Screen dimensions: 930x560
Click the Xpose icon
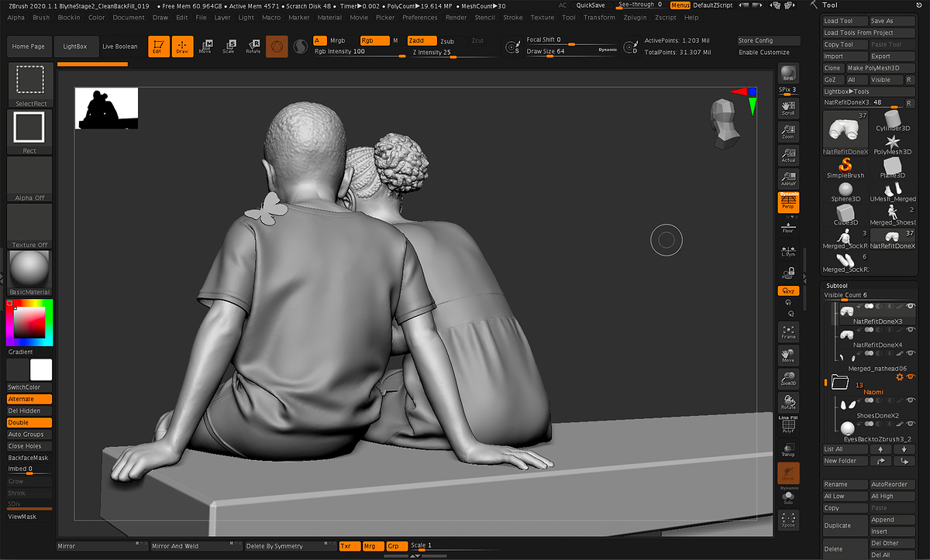[788, 519]
